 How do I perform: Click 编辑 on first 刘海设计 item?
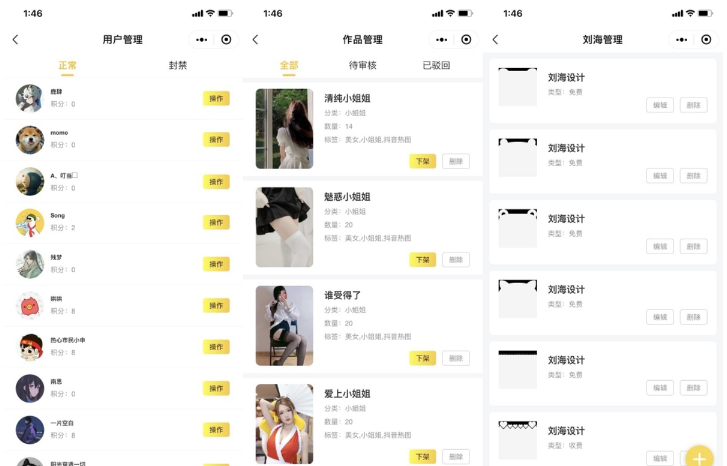660,105
